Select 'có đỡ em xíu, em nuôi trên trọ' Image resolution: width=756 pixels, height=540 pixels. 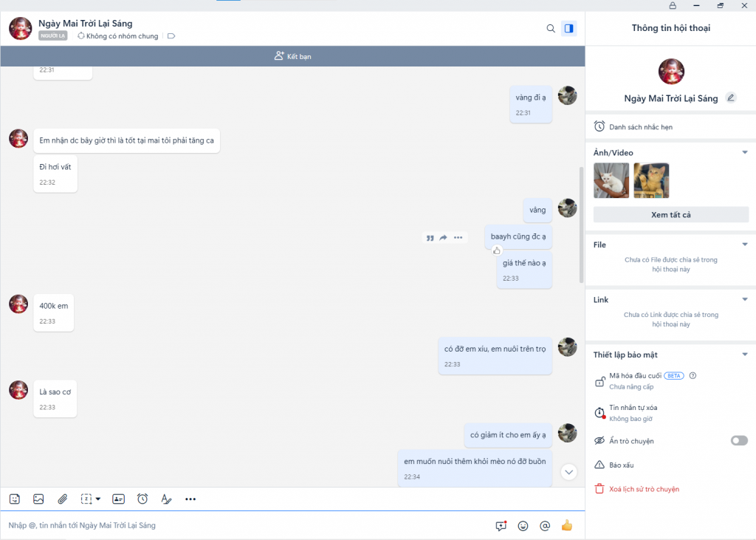tap(495, 355)
